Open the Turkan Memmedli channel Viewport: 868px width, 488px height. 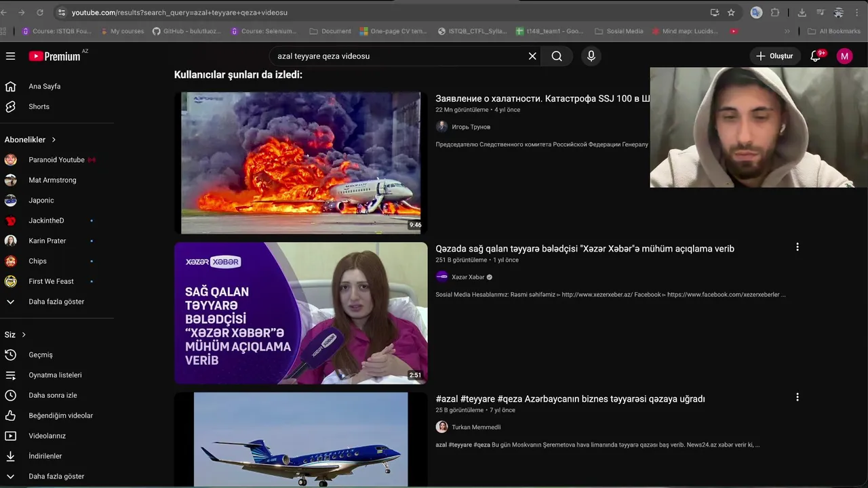click(x=476, y=427)
